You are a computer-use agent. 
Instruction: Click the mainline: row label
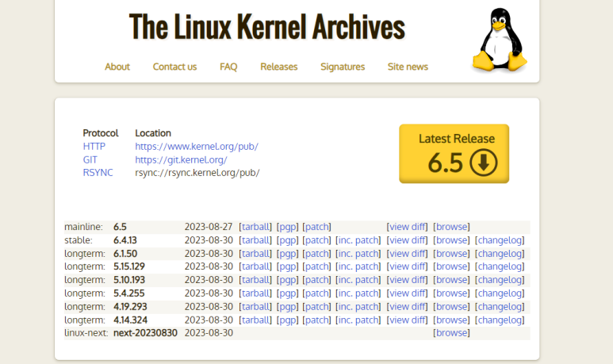[83, 227]
